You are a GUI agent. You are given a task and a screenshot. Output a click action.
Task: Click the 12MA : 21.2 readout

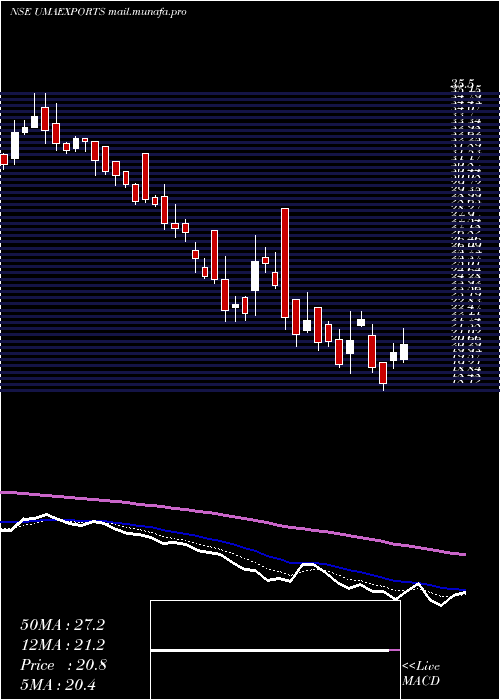point(62,645)
